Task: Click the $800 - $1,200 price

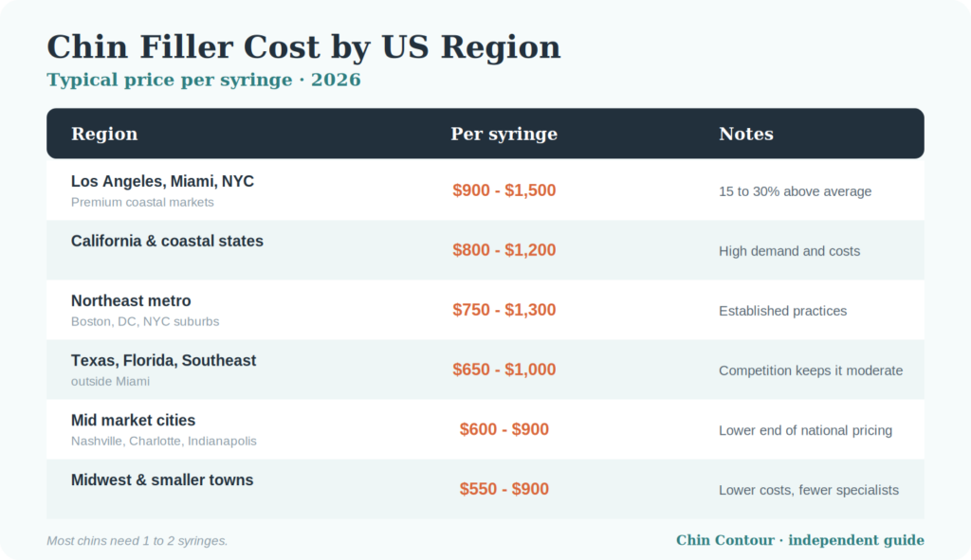Action: pyautogui.click(x=504, y=250)
